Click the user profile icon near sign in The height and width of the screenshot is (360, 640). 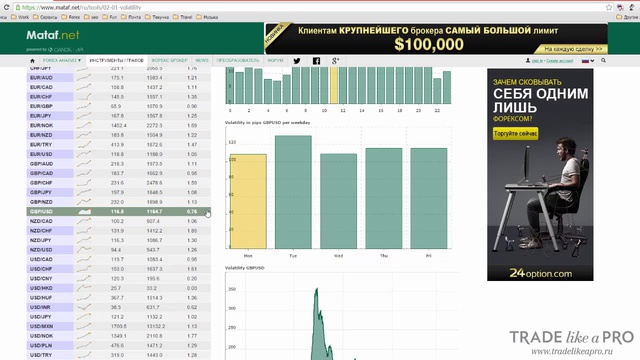[x=528, y=60]
